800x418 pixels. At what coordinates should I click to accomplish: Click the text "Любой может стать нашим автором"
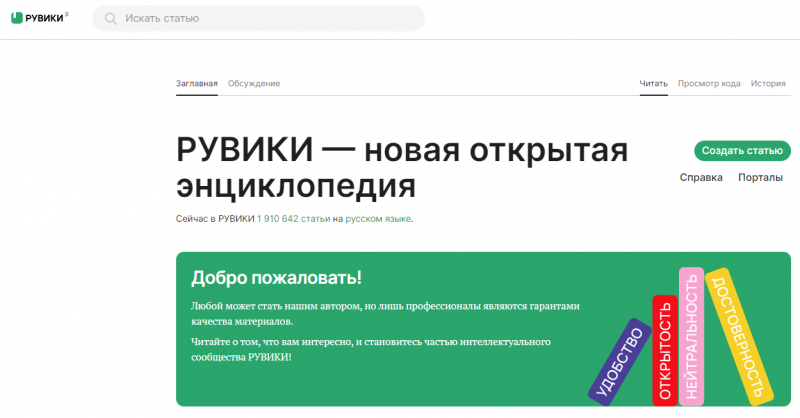pos(276,306)
